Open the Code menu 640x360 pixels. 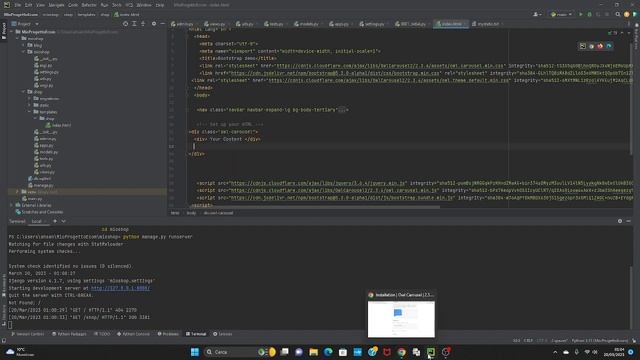[x=73, y=5]
